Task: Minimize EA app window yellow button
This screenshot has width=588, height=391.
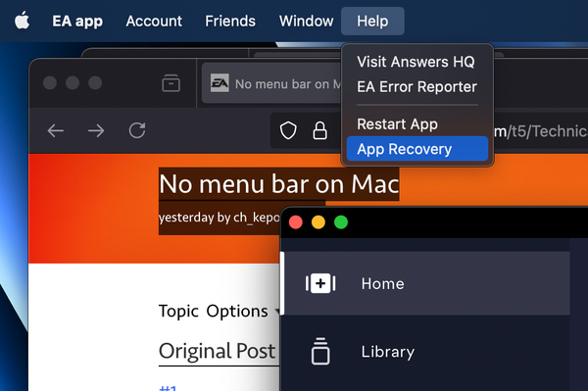Action: [318, 222]
